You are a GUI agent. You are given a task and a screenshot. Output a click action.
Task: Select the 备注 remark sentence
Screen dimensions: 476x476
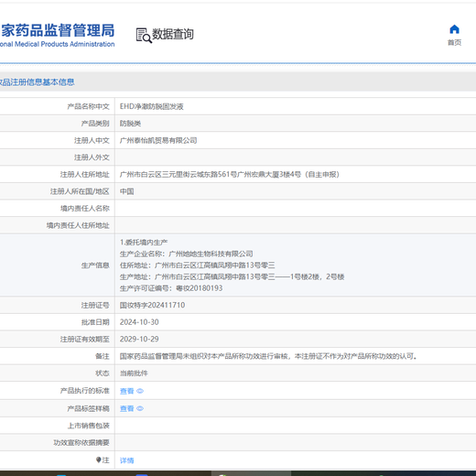pos(268,356)
